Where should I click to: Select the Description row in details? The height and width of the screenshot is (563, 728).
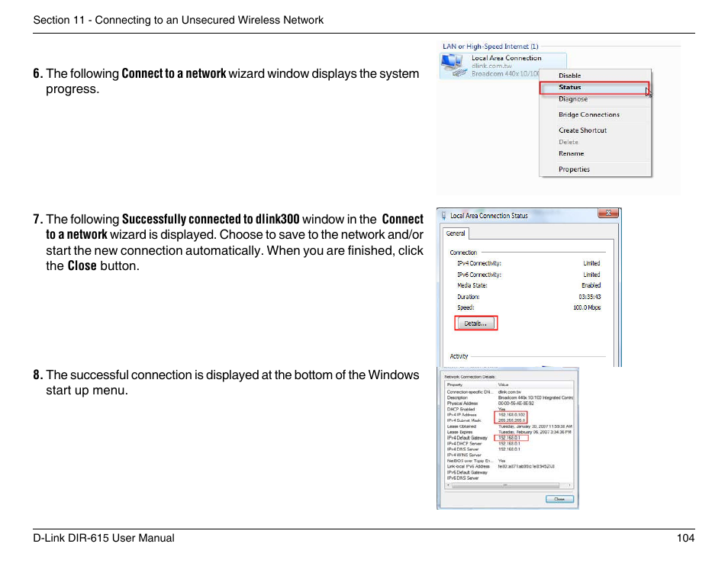pyautogui.click(x=509, y=397)
